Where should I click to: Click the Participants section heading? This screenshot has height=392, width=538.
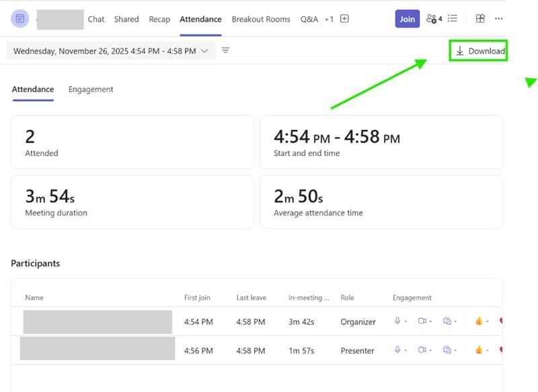click(x=36, y=263)
